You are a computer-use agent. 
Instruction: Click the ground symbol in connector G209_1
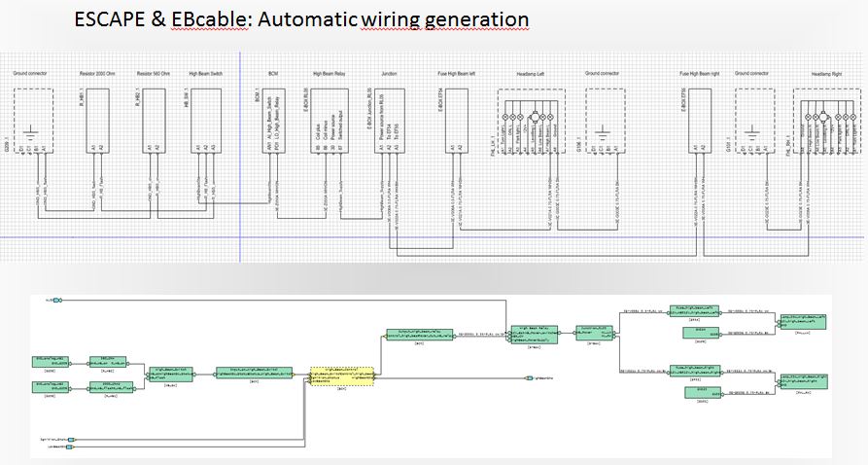point(30,132)
